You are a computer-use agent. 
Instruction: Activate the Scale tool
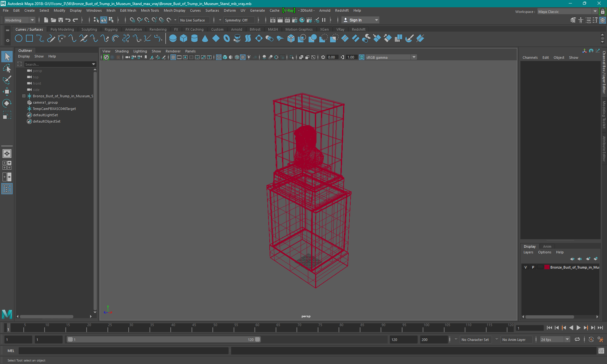[7, 115]
